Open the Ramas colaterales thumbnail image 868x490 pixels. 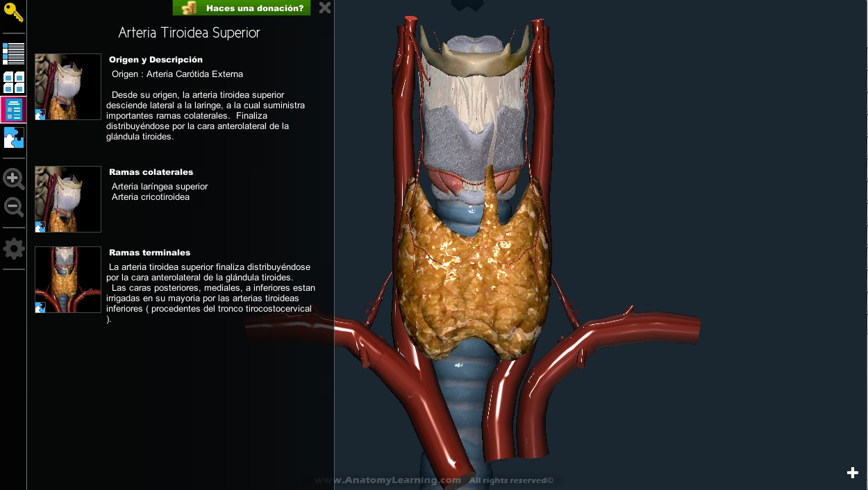(68, 199)
